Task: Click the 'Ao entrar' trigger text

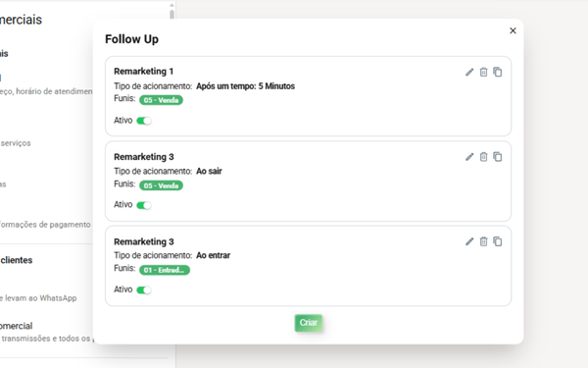Action: 213,255
